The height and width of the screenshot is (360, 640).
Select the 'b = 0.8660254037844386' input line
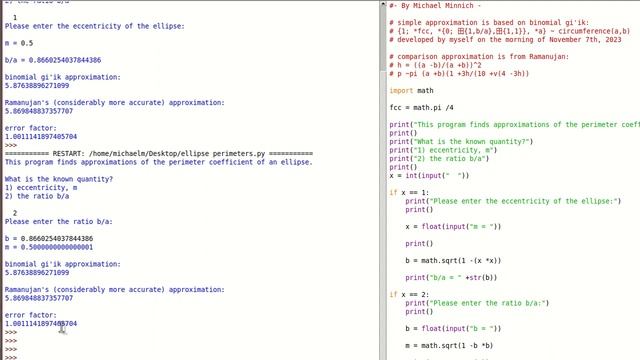[49, 238]
